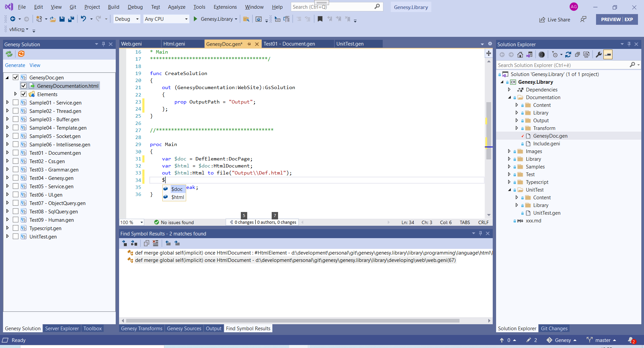Click the Save All icon
The width and height of the screenshot is (644, 348).
(x=71, y=19)
